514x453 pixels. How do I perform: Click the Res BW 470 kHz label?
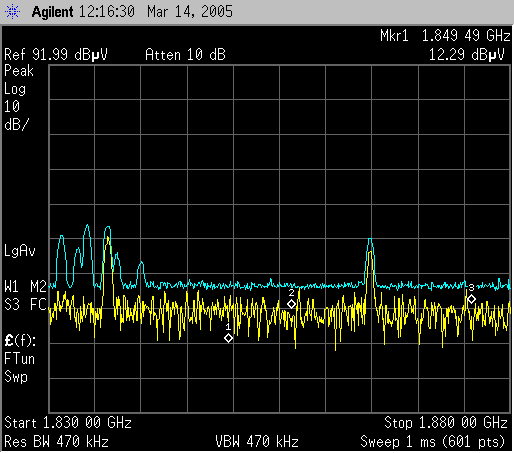pyautogui.click(x=56, y=442)
